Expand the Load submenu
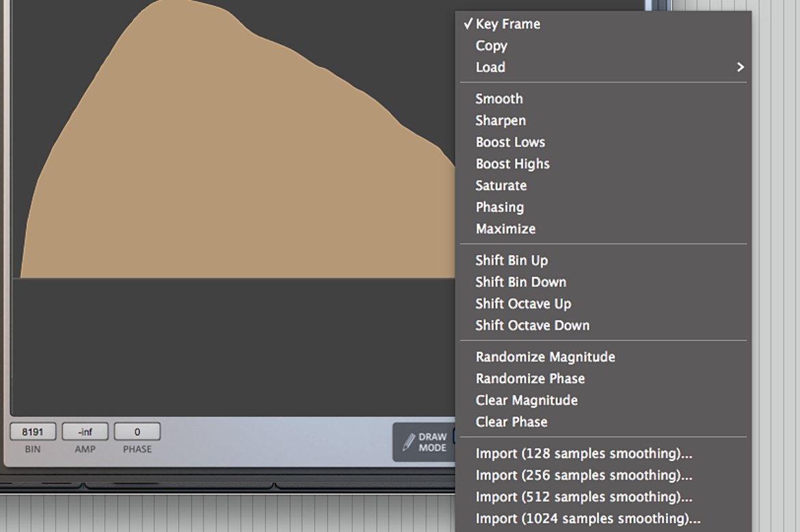The image size is (800, 532). pos(603,67)
